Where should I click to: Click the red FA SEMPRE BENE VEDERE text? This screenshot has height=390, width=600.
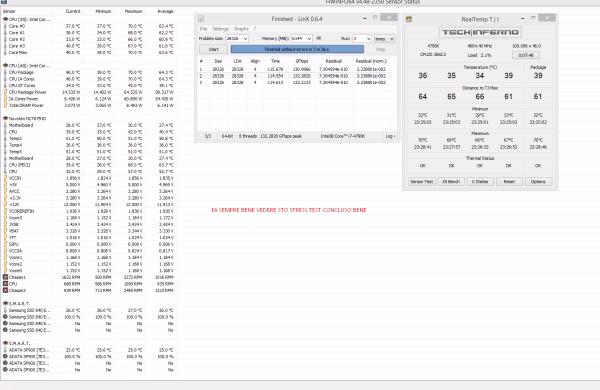coord(289,210)
